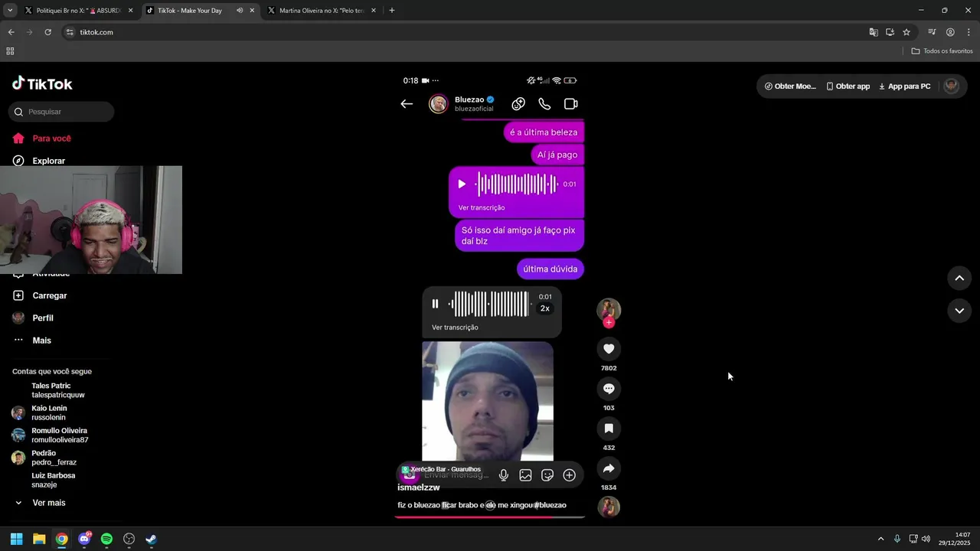
Task: Click the video progress bar
Action: (490, 517)
